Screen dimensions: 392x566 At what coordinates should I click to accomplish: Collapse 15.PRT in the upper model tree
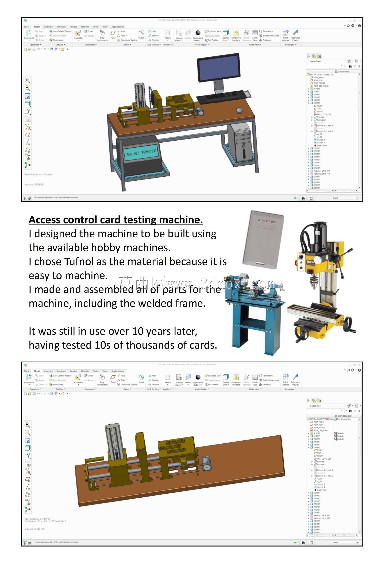[x=309, y=103]
